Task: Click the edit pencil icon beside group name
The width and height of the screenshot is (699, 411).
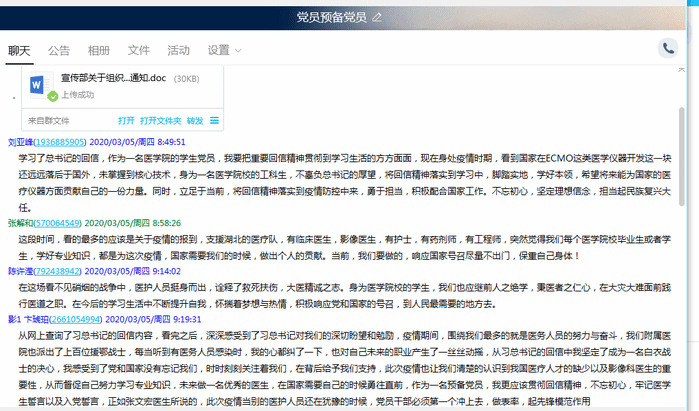Action: click(376, 17)
